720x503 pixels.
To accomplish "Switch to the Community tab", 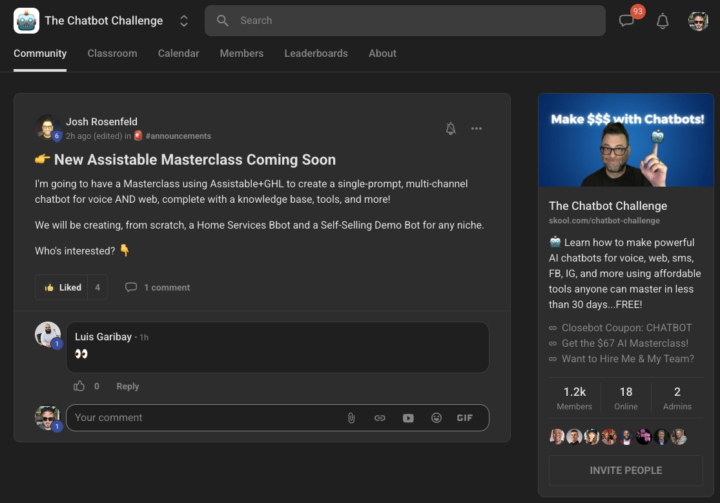I will tap(40, 53).
